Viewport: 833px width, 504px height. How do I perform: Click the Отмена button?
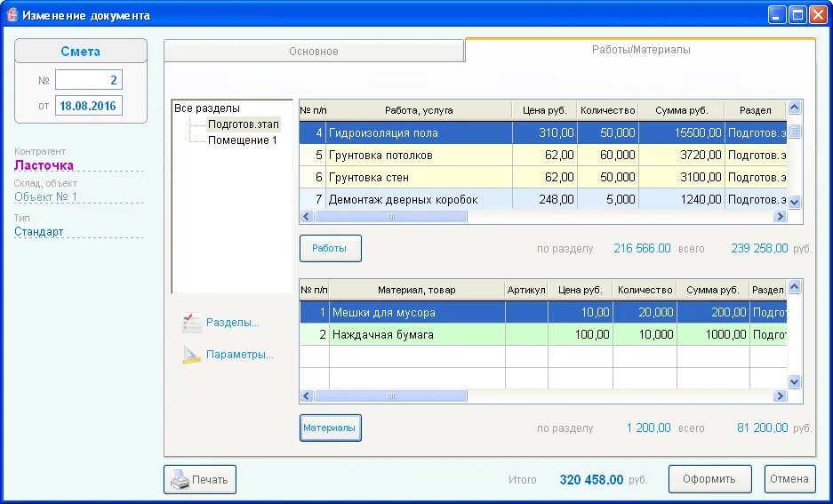pyautogui.click(x=789, y=480)
